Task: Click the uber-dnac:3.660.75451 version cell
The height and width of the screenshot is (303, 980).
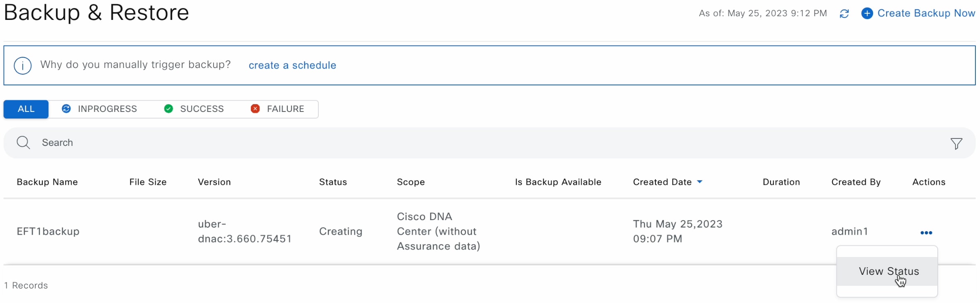Action: (245, 231)
